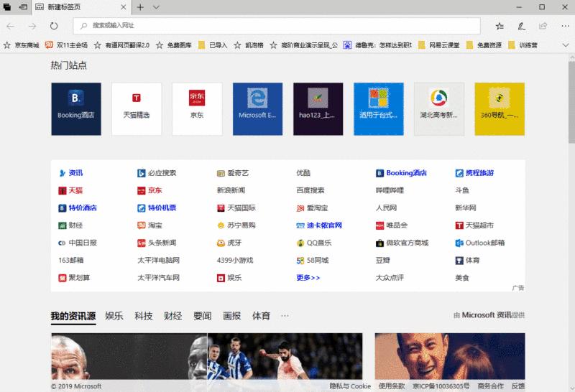575x392 pixels.
Task: Refresh the page with reload icon
Action: click(x=54, y=26)
